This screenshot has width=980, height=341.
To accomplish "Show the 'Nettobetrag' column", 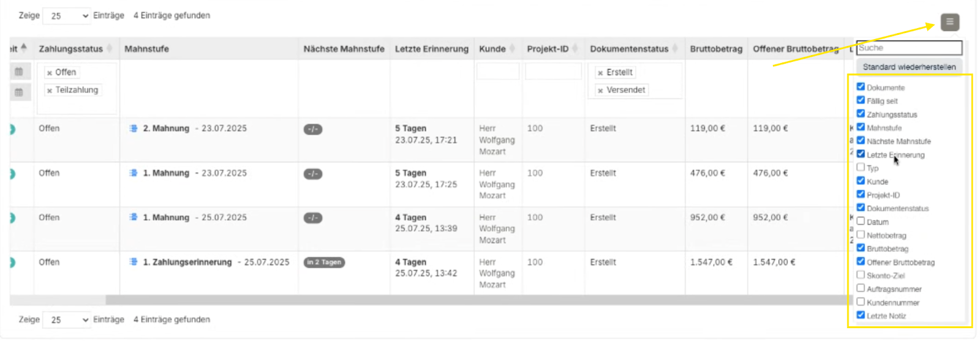I will [x=861, y=234].
